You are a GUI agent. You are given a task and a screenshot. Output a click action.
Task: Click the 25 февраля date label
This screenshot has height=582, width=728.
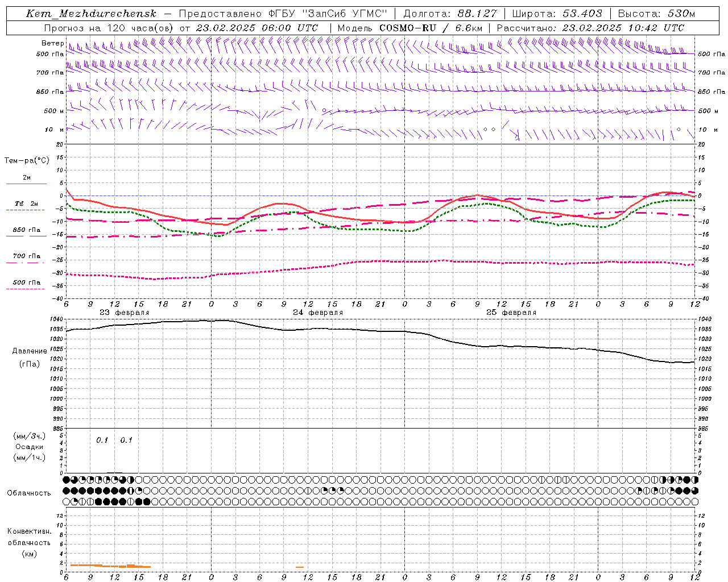(511, 313)
